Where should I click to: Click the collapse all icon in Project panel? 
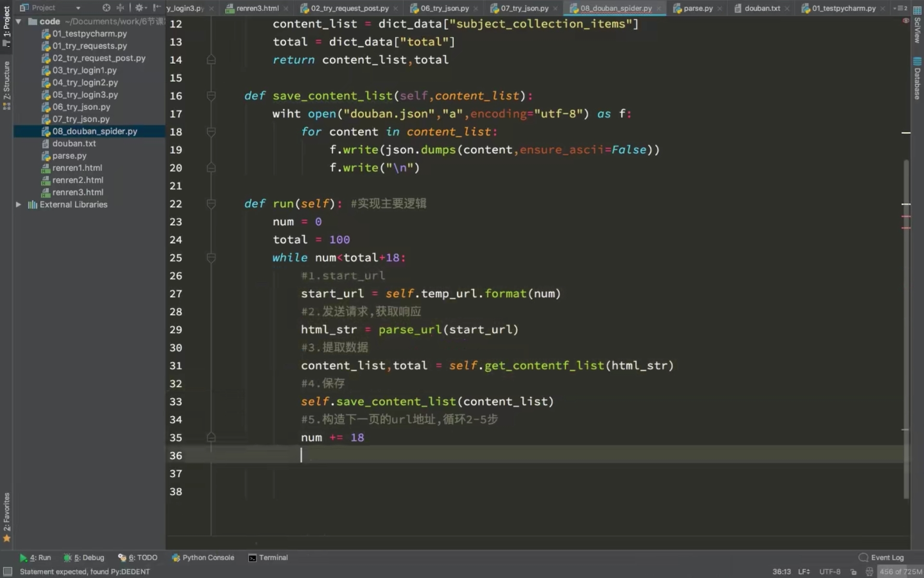(x=120, y=8)
